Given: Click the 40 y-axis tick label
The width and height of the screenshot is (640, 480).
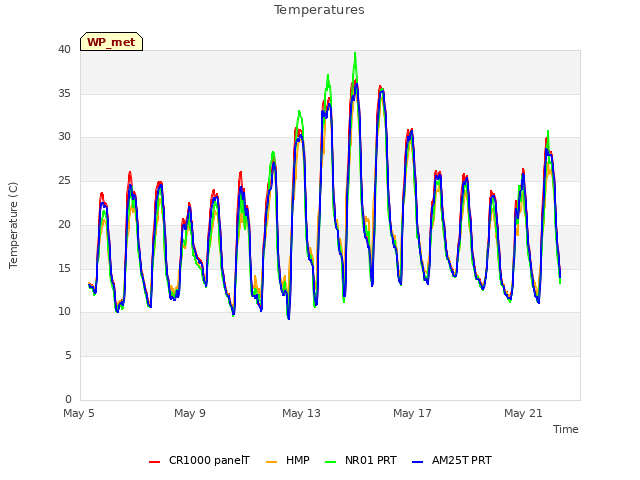Looking at the screenshot, I should tap(64, 49).
